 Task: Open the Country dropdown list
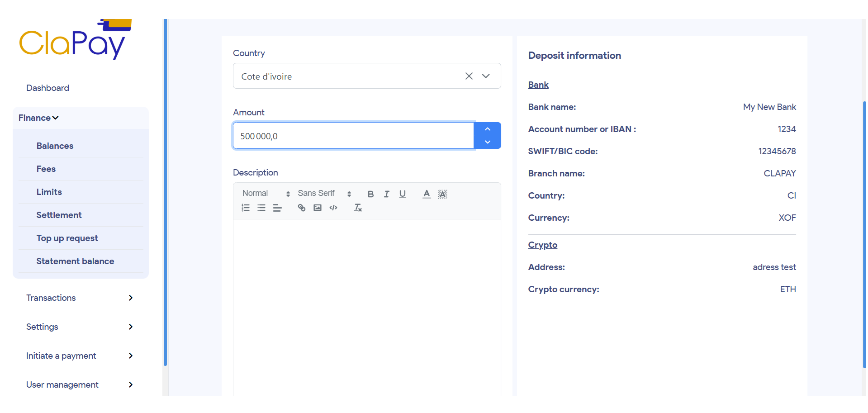(486, 76)
